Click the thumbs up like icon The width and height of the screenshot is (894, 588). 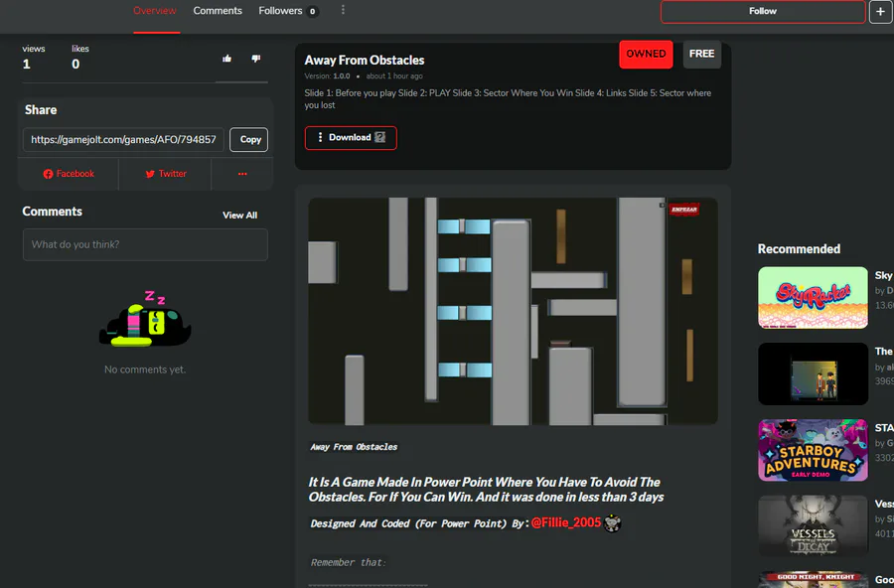click(226, 59)
